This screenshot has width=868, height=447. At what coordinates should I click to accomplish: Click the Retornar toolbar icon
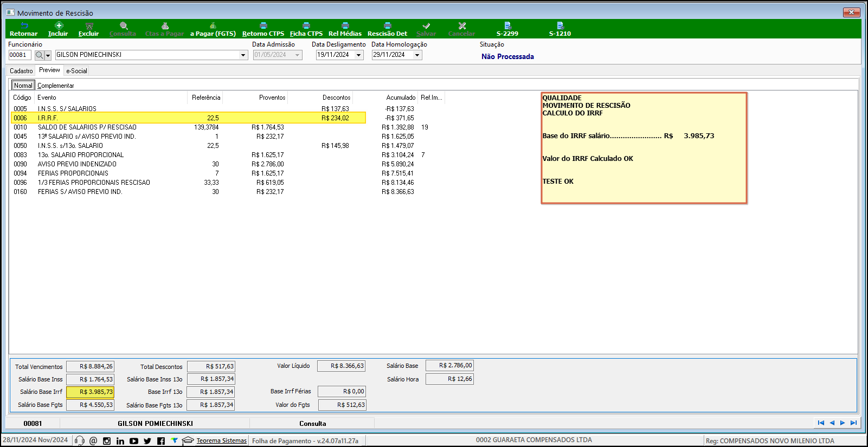(24, 25)
